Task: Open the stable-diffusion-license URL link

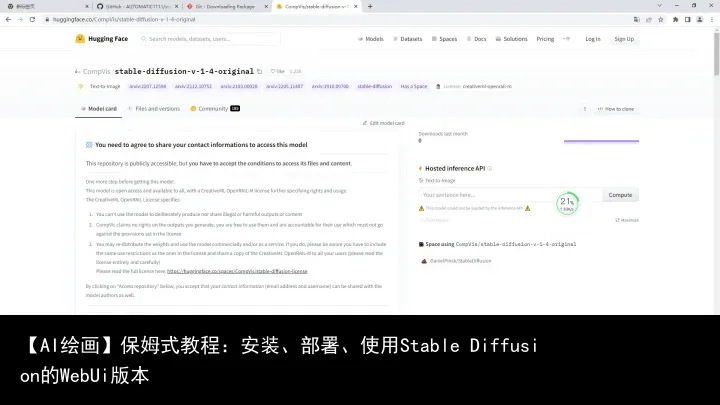Action: pyautogui.click(x=237, y=271)
